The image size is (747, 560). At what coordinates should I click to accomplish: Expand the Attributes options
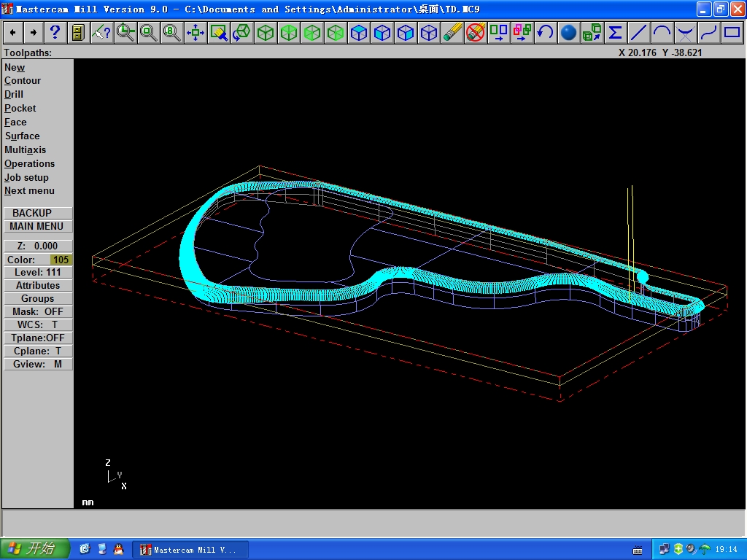(38, 285)
